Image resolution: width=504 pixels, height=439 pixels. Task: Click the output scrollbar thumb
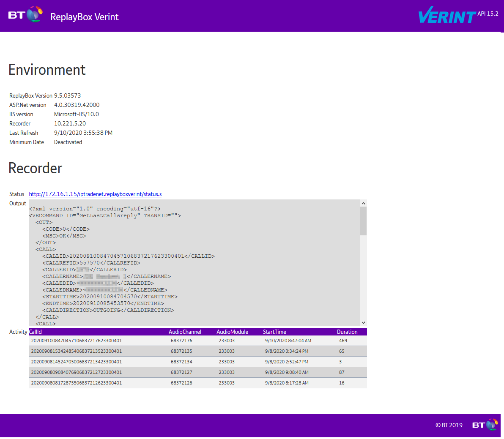click(x=363, y=221)
